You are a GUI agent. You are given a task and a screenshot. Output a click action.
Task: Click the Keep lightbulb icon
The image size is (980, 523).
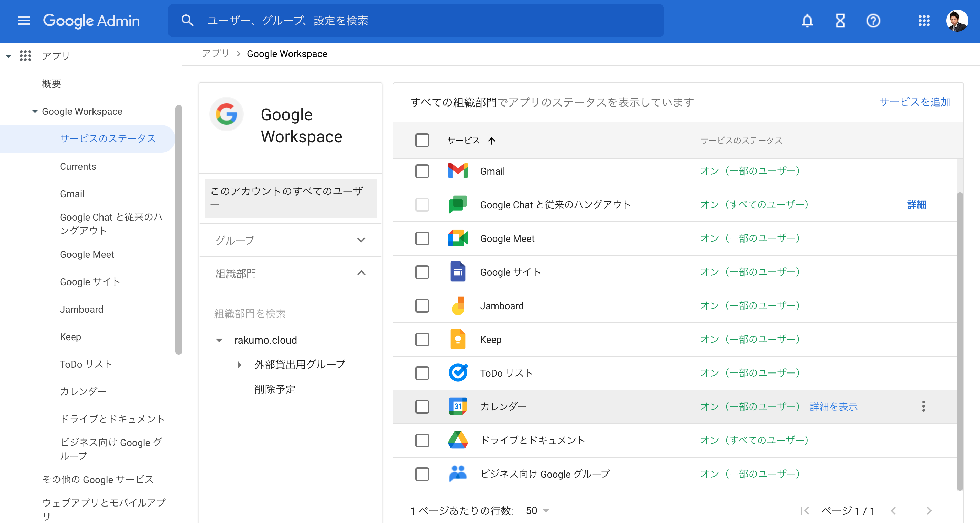pos(458,339)
